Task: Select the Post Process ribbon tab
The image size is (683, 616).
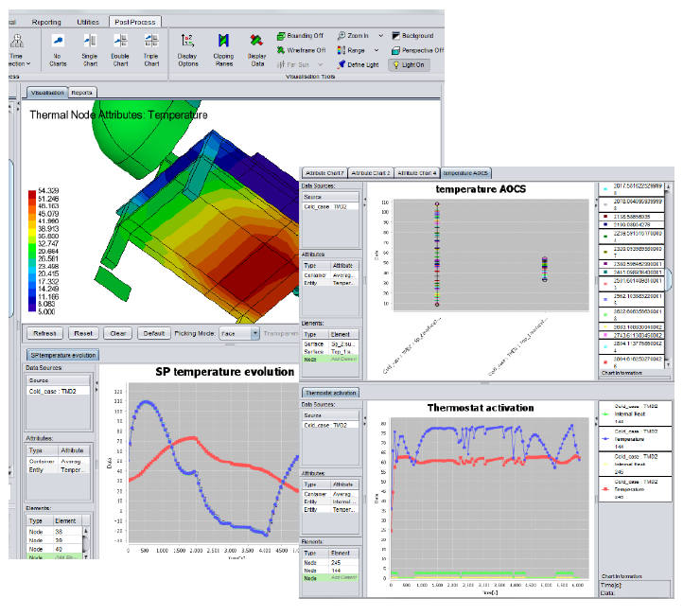Action: [135, 22]
